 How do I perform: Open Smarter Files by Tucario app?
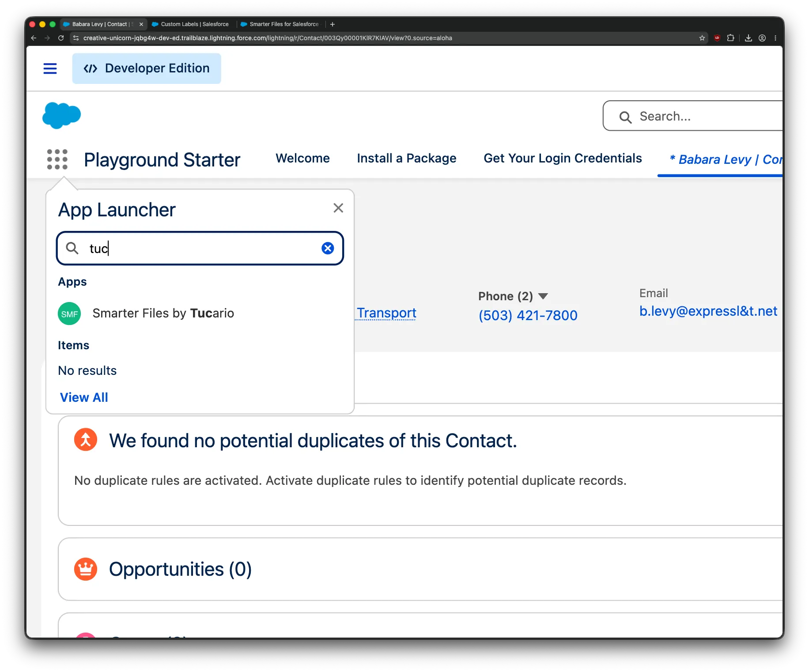tap(163, 313)
